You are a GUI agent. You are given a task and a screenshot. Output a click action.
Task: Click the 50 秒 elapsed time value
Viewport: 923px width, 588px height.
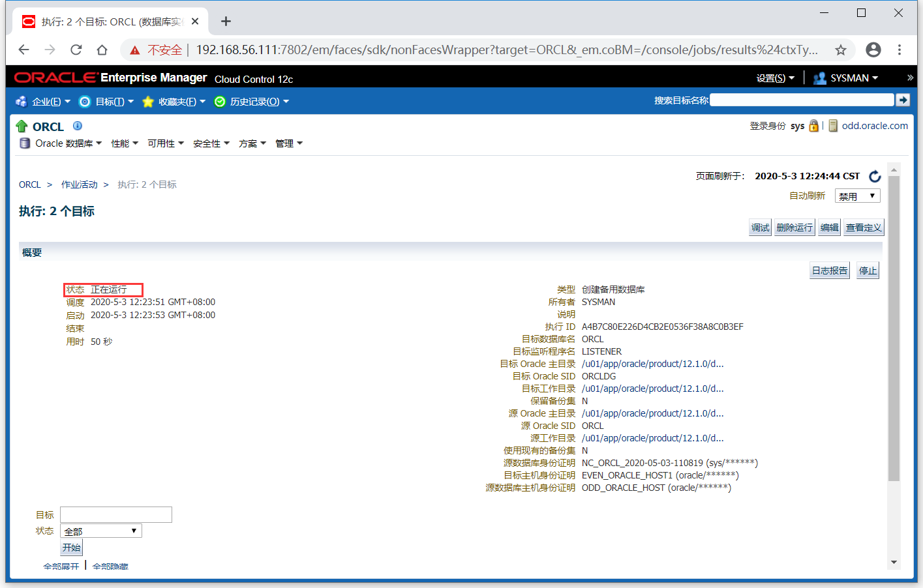coord(102,342)
